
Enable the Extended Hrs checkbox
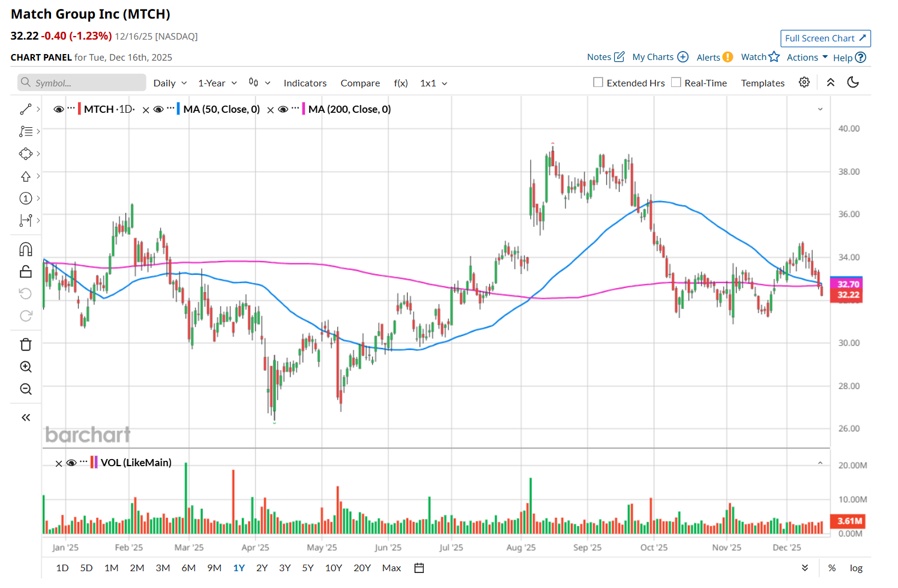598,83
